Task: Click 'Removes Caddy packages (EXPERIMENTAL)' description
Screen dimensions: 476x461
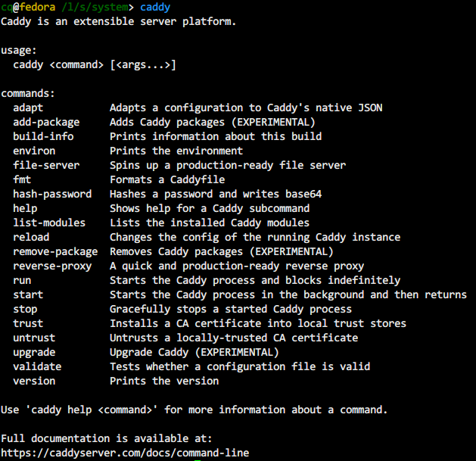Action: click(222, 251)
